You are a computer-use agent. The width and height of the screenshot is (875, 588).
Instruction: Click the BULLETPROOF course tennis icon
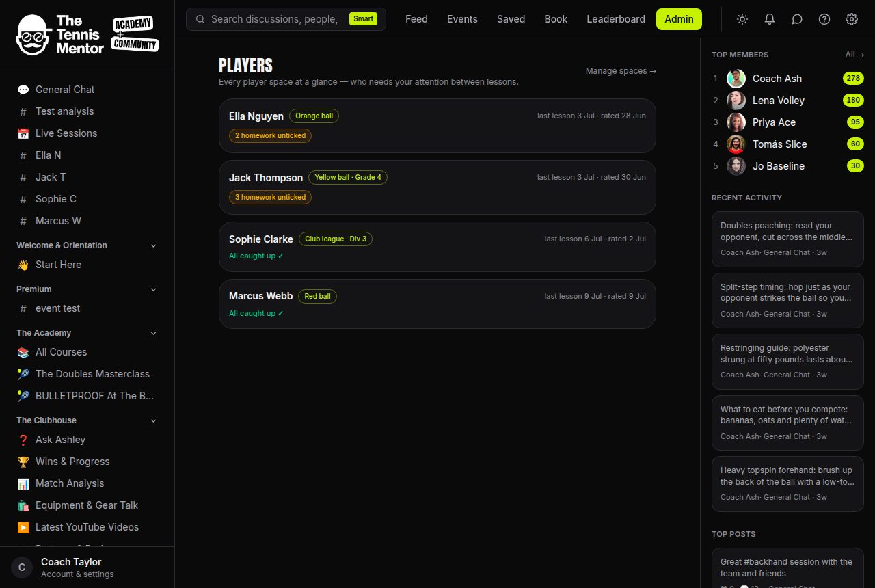[x=23, y=396]
